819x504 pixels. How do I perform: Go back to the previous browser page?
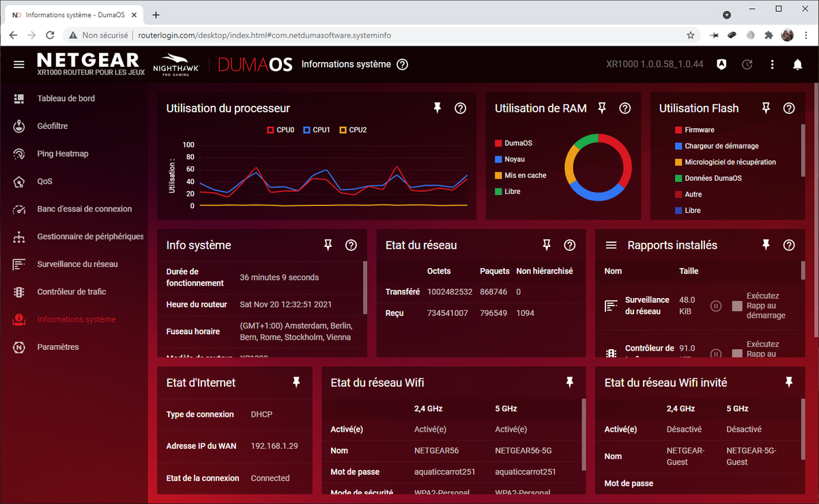coord(14,35)
